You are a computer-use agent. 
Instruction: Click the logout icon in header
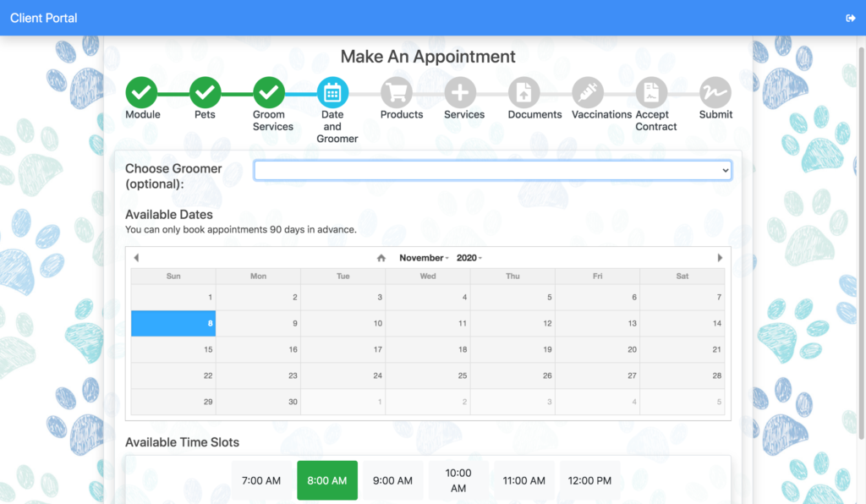pyautogui.click(x=851, y=19)
